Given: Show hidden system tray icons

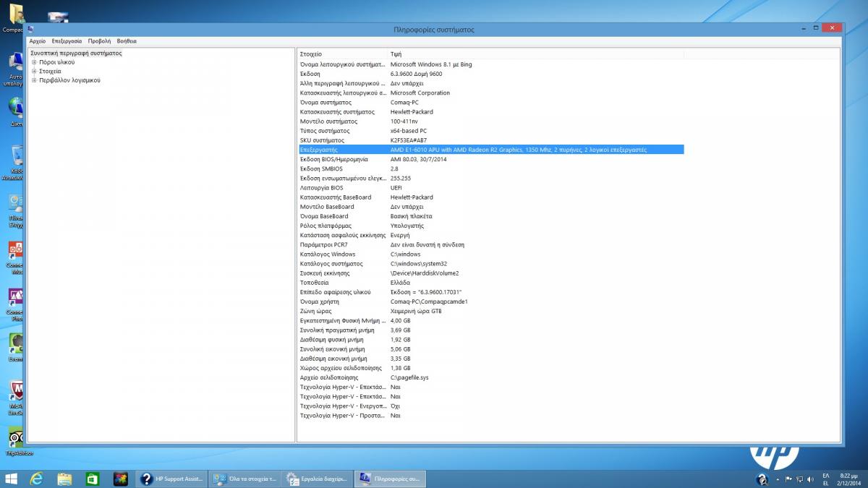Looking at the screenshot, I should click(x=779, y=479).
